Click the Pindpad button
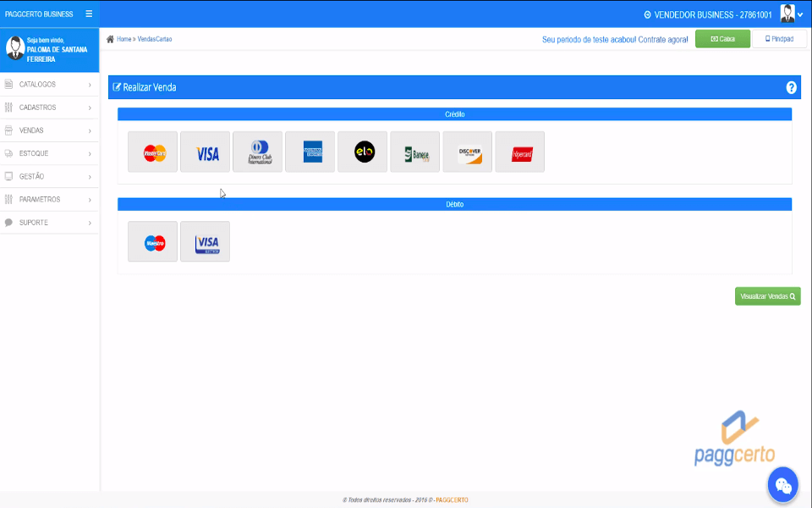The image size is (812, 508). pos(779,39)
